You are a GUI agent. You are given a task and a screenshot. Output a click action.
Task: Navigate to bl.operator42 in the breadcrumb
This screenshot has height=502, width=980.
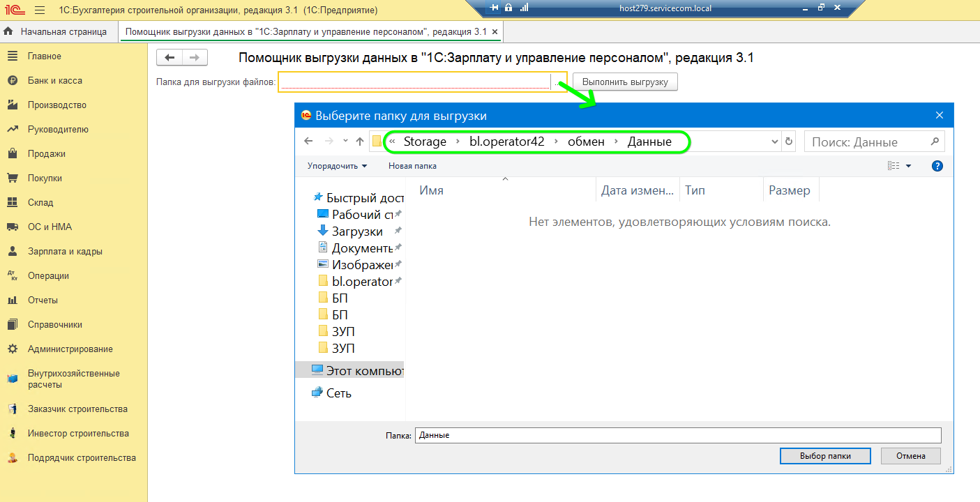point(506,142)
